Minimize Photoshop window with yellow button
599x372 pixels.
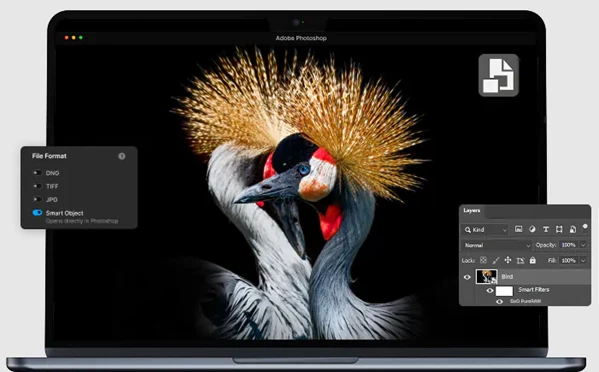[74, 37]
